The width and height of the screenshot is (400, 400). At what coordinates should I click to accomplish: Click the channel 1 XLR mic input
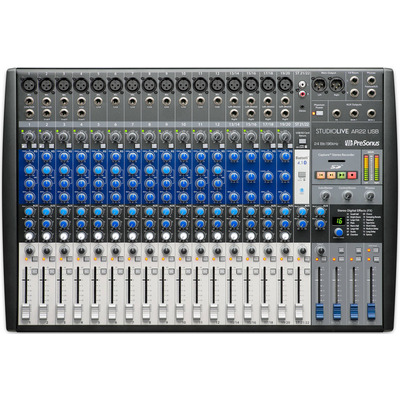pos(29,85)
